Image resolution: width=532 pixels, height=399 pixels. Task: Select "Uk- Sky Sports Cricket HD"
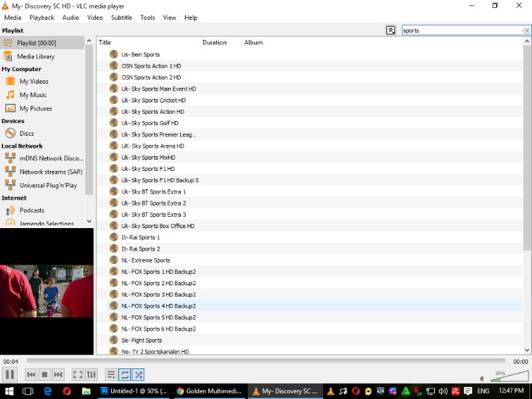(x=309, y=100)
